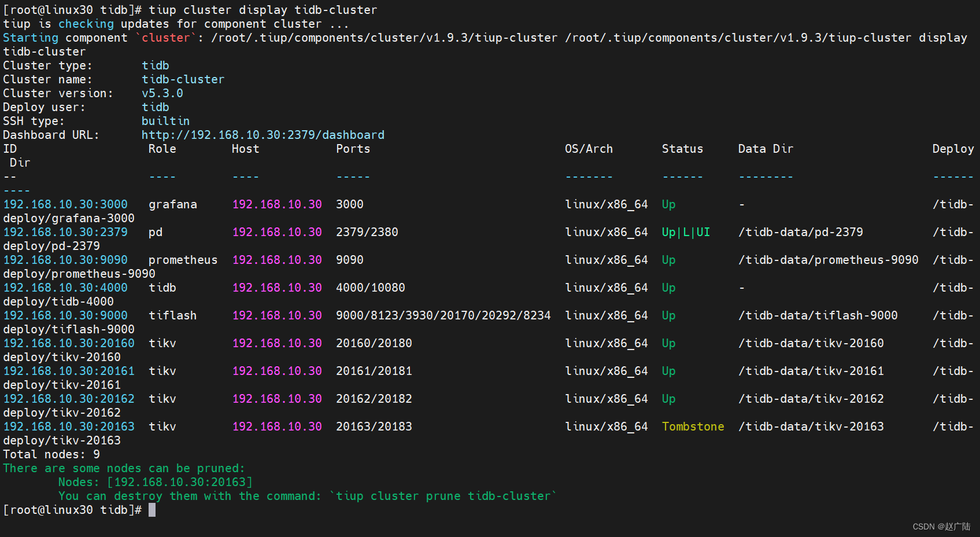Click the tiflash row OS/Arch linux/x86_64

click(606, 315)
